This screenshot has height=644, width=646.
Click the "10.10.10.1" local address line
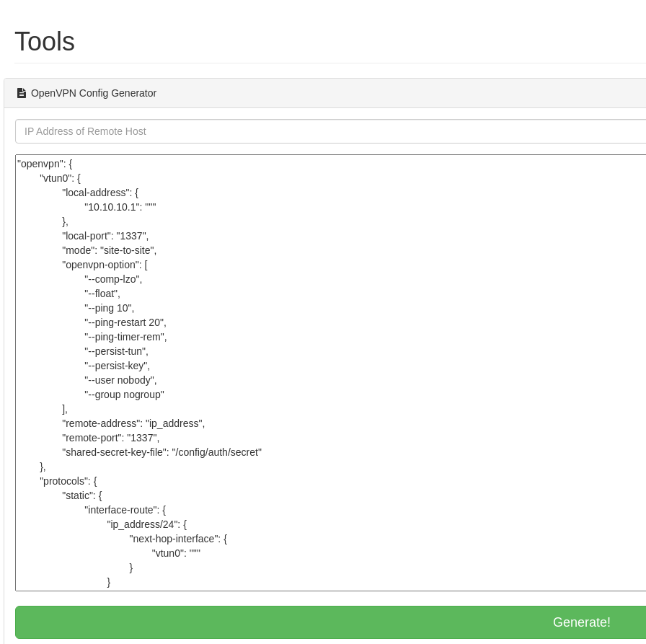click(x=120, y=207)
